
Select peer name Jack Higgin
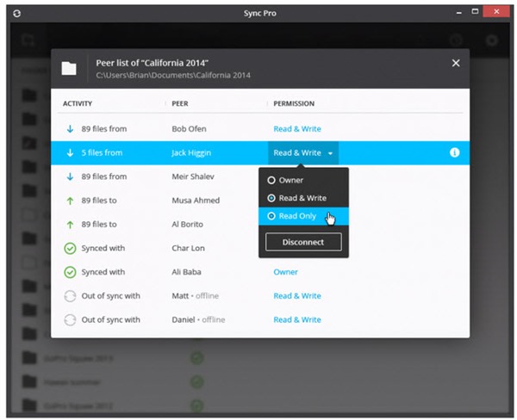191,153
